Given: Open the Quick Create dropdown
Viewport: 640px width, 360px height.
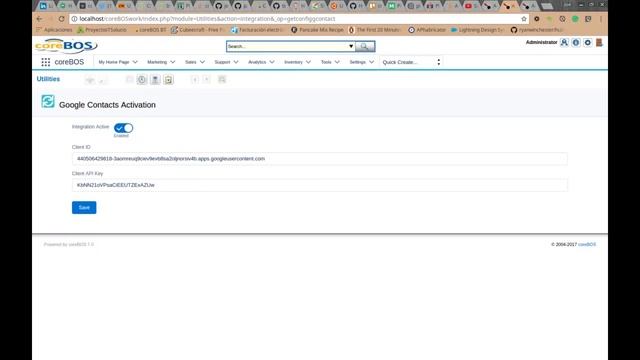Looking at the screenshot, I should click(x=412, y=62).
